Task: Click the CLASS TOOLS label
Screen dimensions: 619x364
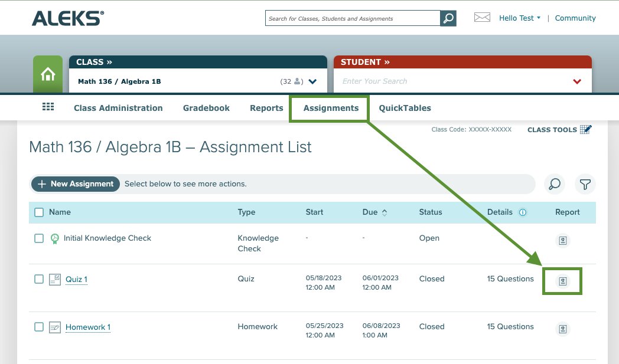Action: [x=552, y=130]
